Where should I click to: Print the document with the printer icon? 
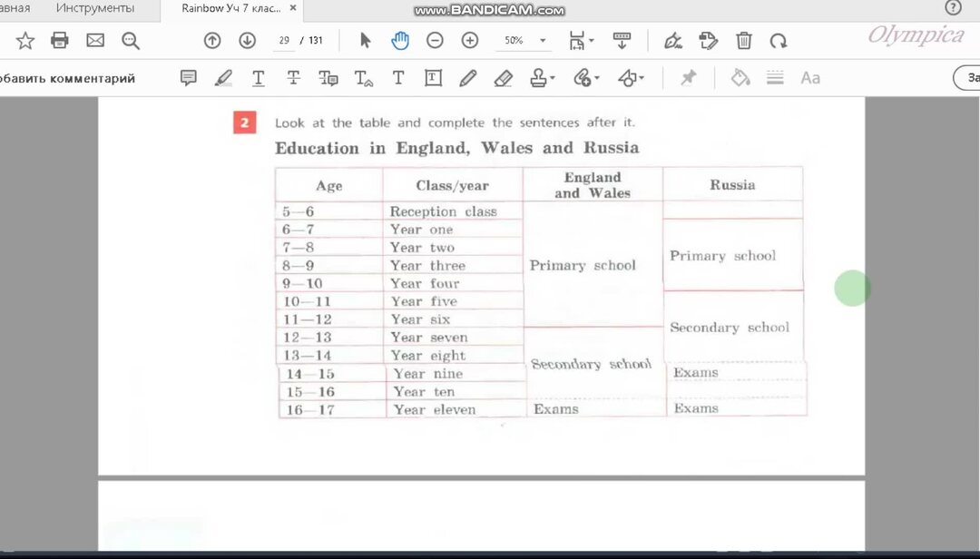pos(59,41)
